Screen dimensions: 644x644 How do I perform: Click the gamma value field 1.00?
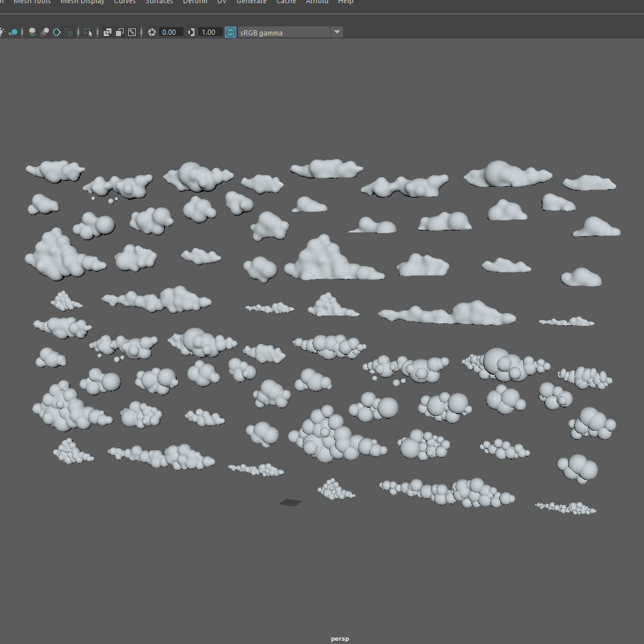point(210,32)
